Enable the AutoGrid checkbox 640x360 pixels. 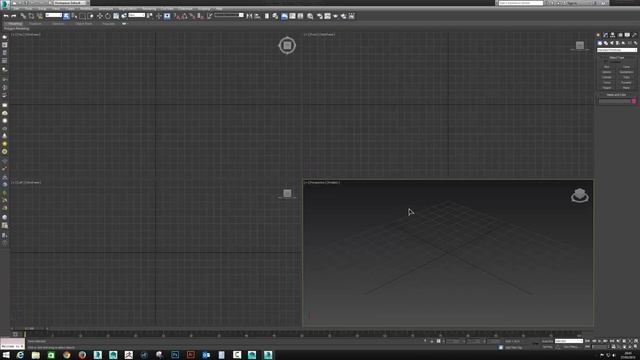[x=605, y=62]
